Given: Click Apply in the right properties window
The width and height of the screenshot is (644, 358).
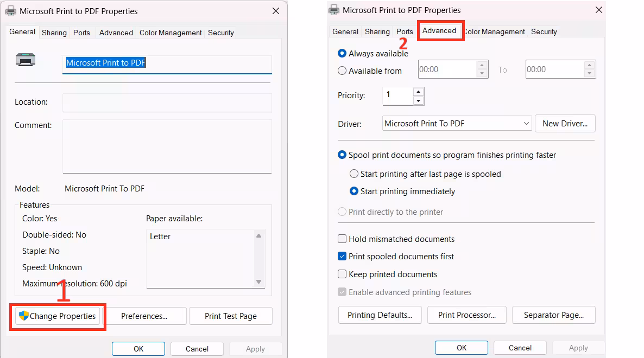Looking at the screenshot, I should coord(578,348).
